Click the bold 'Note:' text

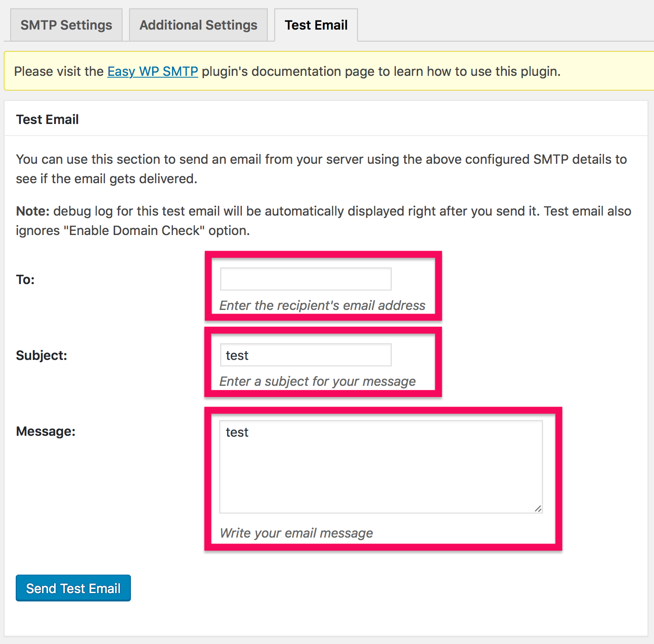click(33, 211)
